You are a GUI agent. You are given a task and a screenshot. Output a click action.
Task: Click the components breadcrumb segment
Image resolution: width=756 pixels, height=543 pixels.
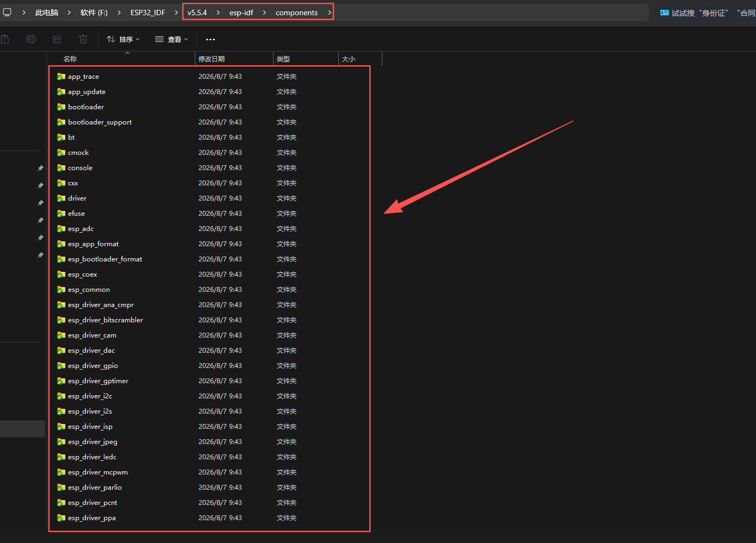[x=296, y=13]
